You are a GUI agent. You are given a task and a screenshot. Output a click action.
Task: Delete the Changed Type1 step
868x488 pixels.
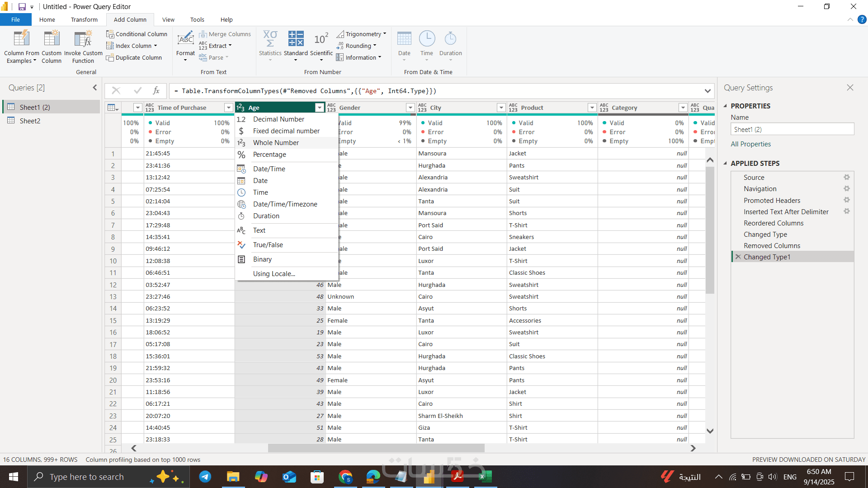(738, 257)
